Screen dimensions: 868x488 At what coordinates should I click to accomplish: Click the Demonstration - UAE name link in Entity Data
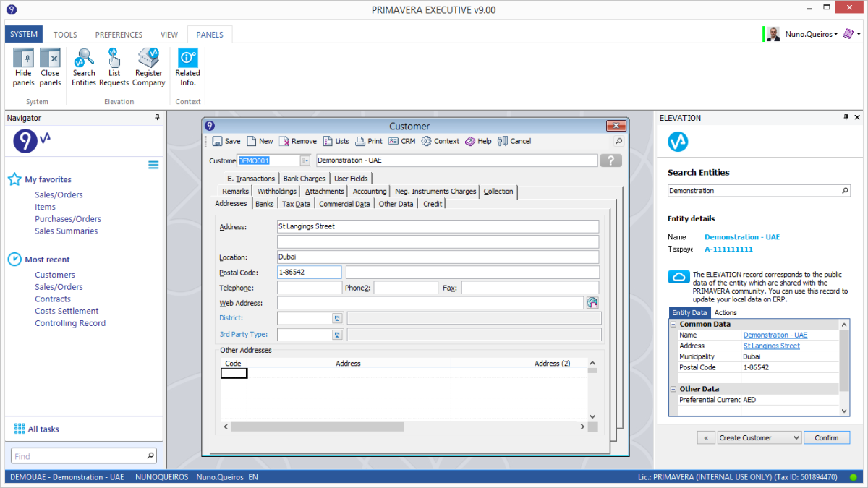pyautogui.click(x=775, y=335)
